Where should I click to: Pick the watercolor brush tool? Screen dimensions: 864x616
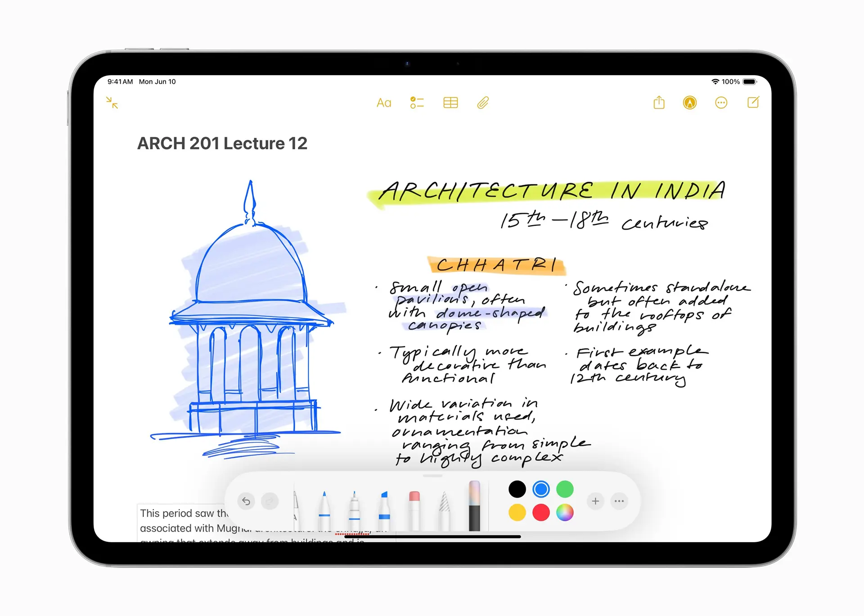[x=474, y=504]
